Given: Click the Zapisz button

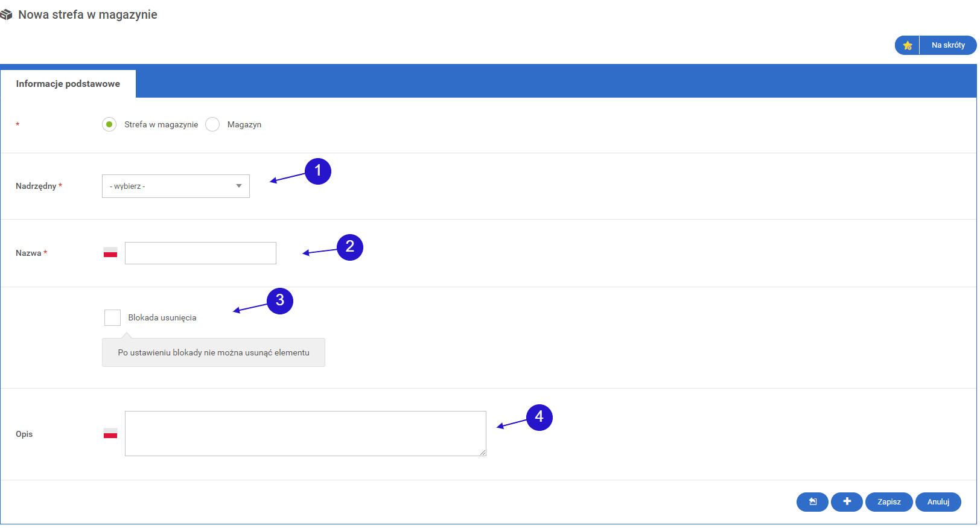Looking at the screenshot, I should click(x=889, y=502).
